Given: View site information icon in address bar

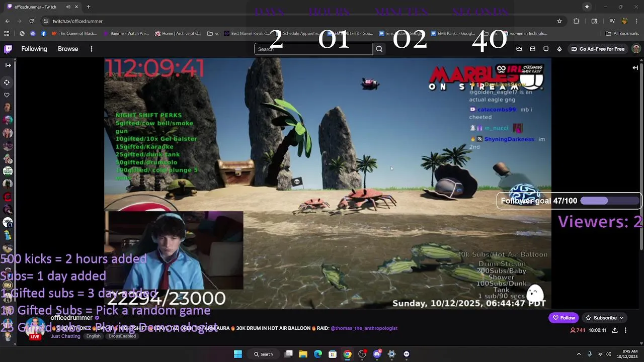Looking at the screenshot, I should coord(46,21).
